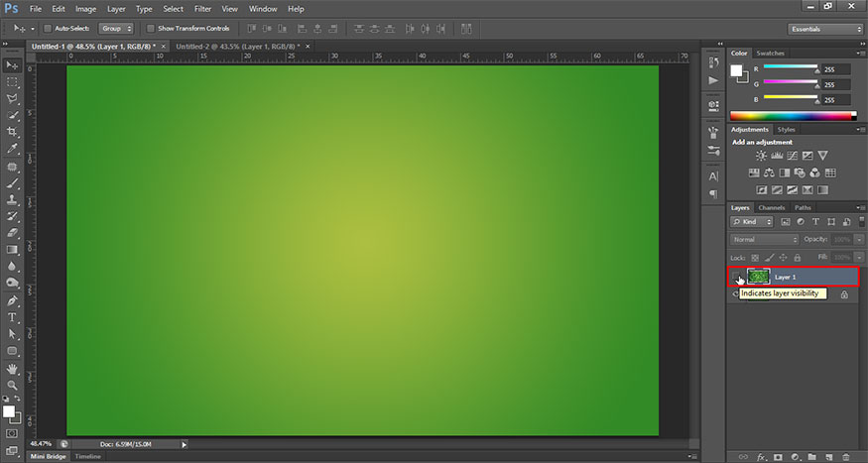Open the Normal blend mode dropdown
868x463 pixels.
pyautogui.click(x=765, y=240)
